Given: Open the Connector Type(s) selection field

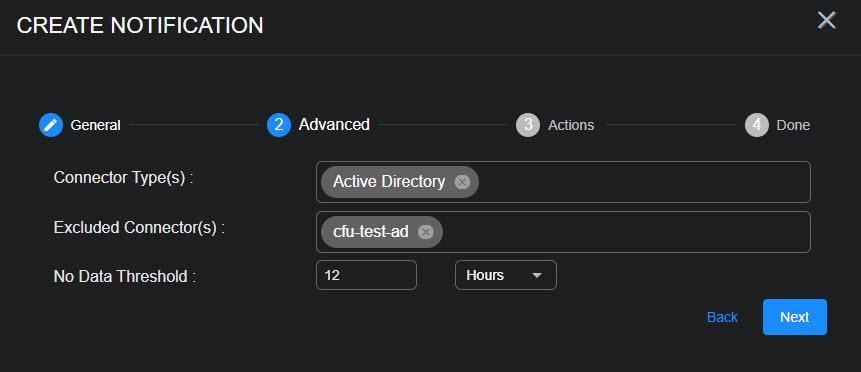Looking at the screenshot, I should click(x=563, y=182).
